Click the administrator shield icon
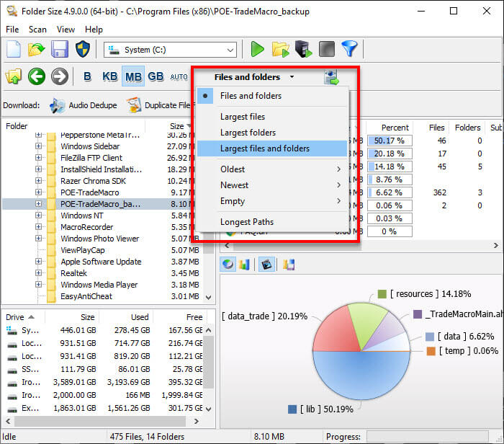The image size is (504, 444). [83, 49]
